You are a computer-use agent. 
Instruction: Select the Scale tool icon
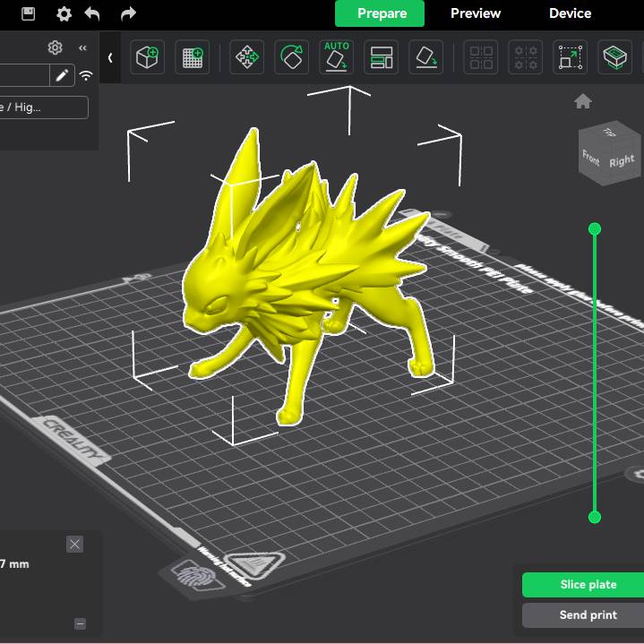pos(570,57)
